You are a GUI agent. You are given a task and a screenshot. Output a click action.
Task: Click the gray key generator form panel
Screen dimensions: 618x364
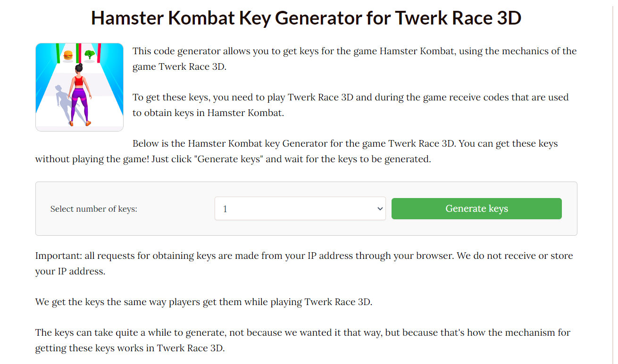(x=306, y=208)
